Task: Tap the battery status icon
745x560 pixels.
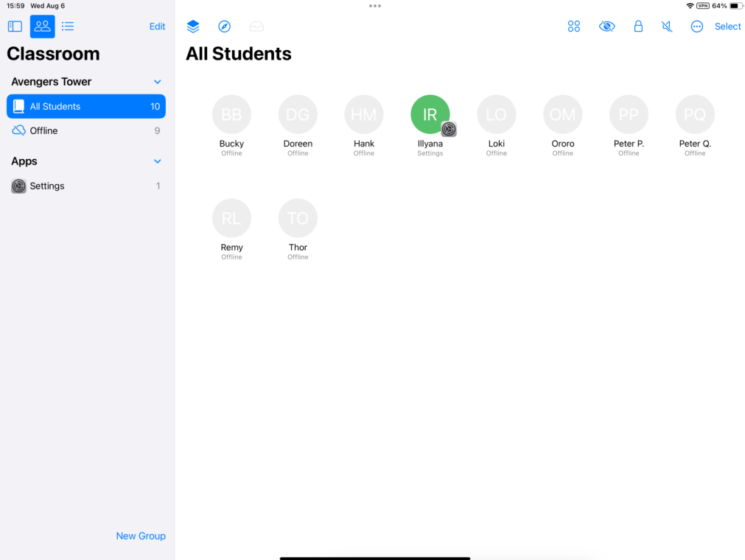Action: point(735,6)
